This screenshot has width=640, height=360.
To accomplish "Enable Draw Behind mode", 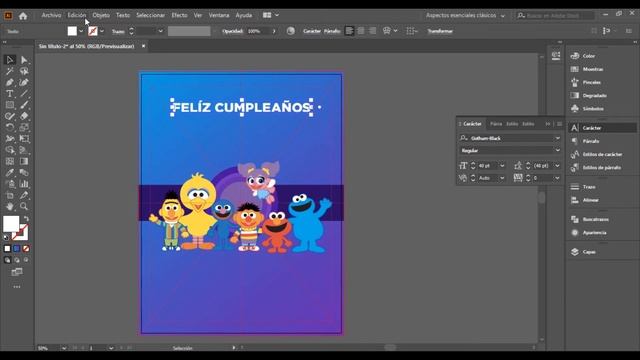I will [17, 260].
